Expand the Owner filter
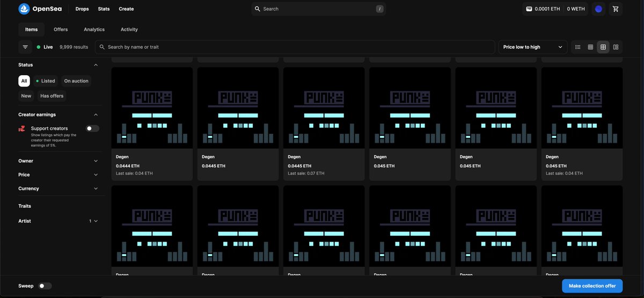This screenshot has height=298, width=644. pos(58,161)
